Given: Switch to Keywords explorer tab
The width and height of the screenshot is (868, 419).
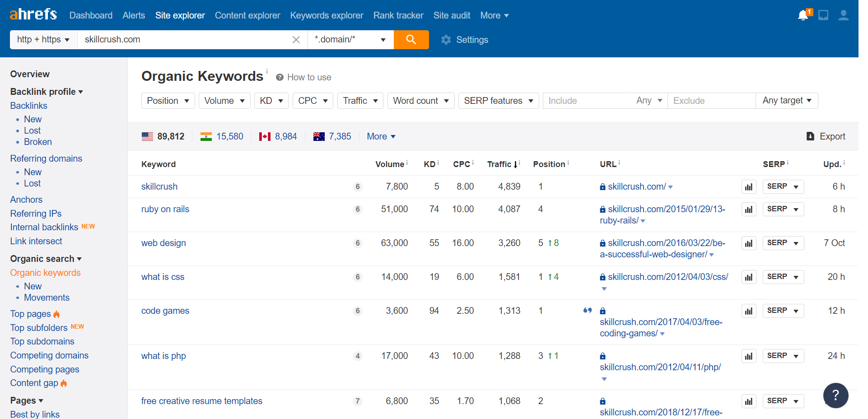Looking at the screenshot, I should click(327, 15).
